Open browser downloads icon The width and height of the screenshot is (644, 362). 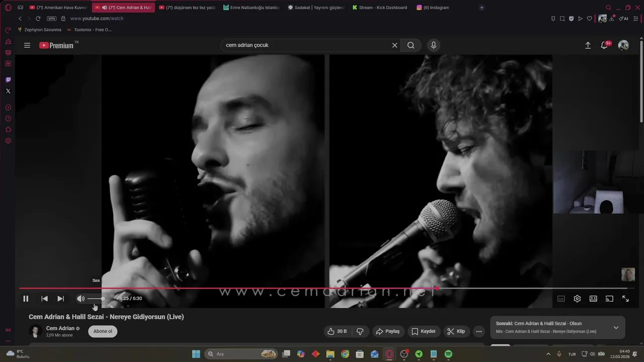[612, 19]
